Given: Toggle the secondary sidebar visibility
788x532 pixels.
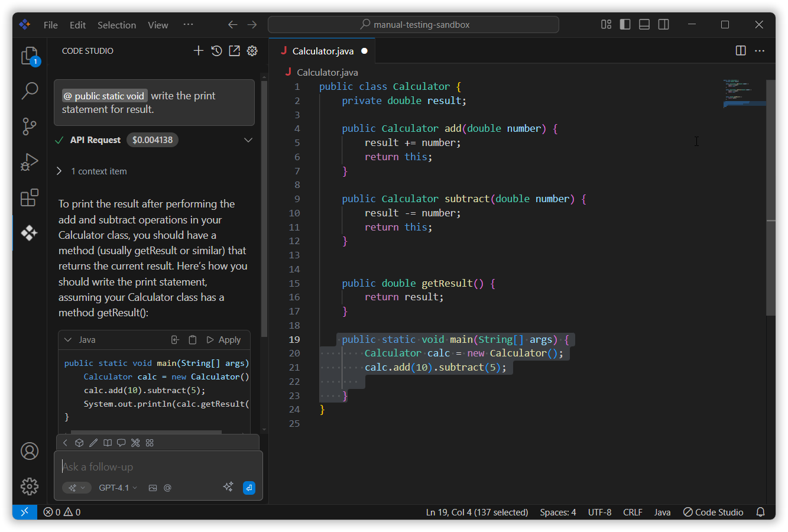Looking at the screenshot, I should (664, 24).
